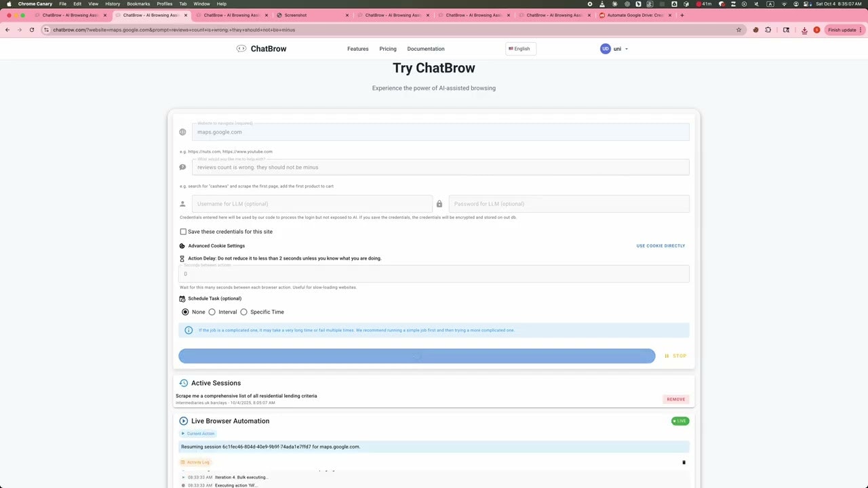Tick Save these credentials for this site
The width and height of the screenshot is (868, 488).
coord(183,232)
